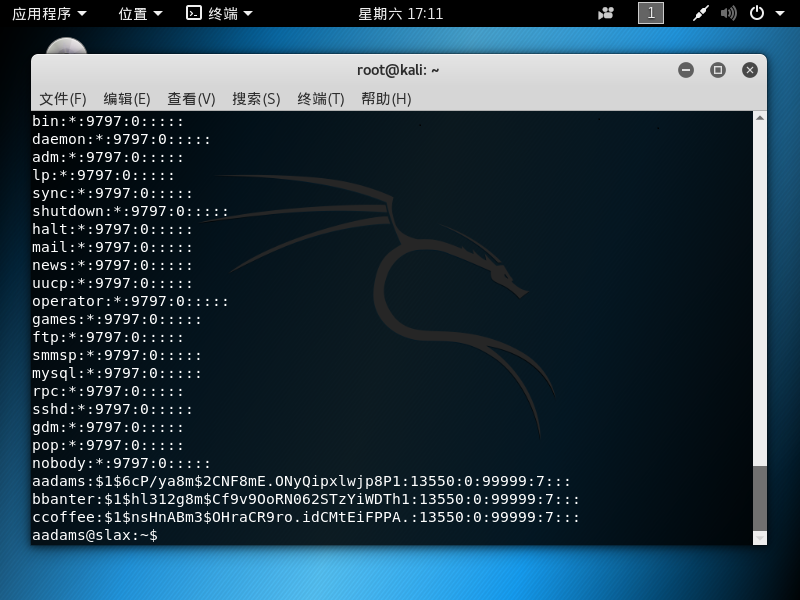
Task: Click the sync:*:9797:0::::: line
Action: (112, 193)
